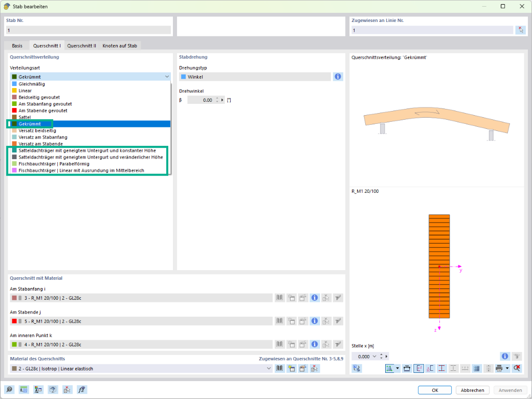
Task: Open the print icon in preview toolbar
Action: click(499, 368)
